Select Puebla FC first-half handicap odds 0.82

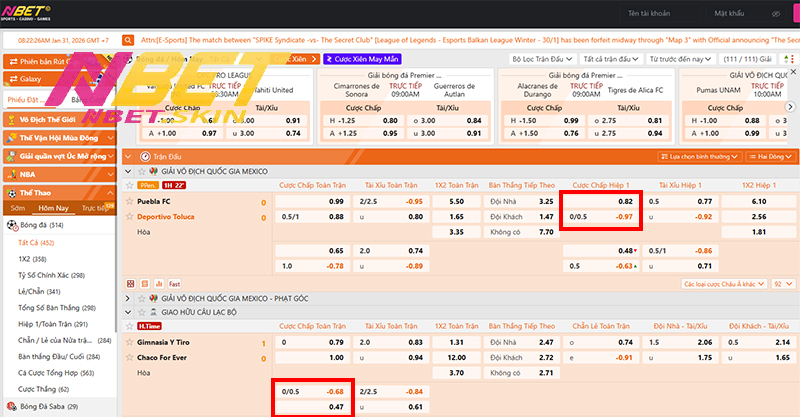[x=600, y=201]
